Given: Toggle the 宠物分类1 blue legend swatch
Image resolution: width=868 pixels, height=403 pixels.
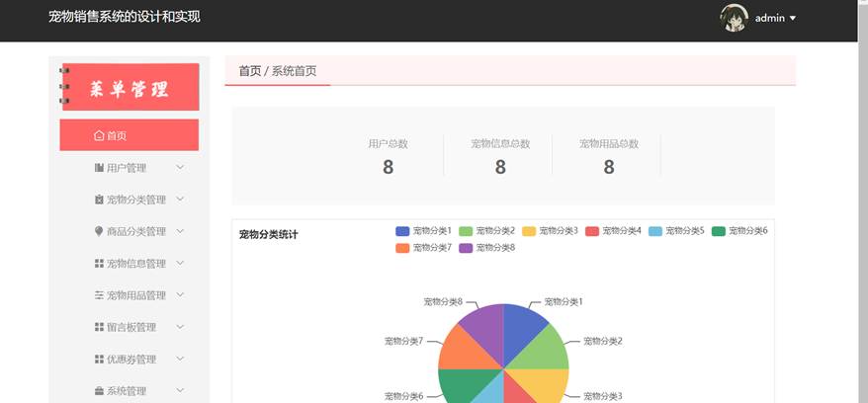Looking at the screenshot, I should pos(402,231).
